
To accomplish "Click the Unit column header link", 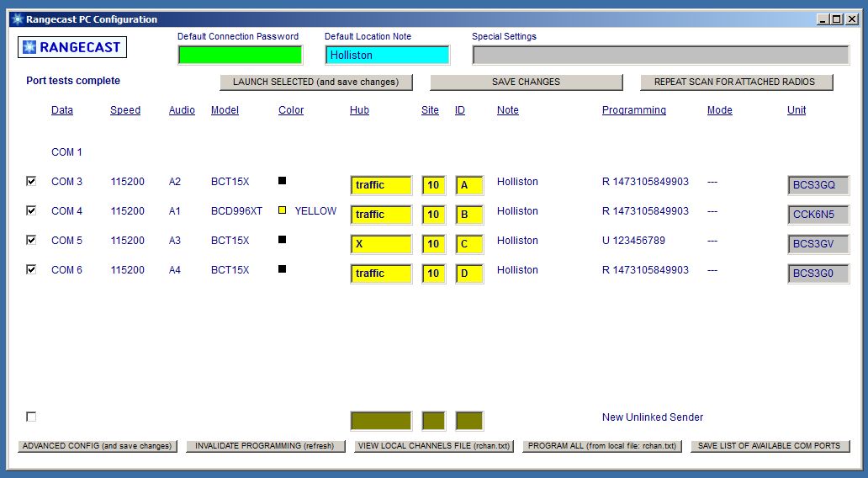I will [x=796, y=110].
